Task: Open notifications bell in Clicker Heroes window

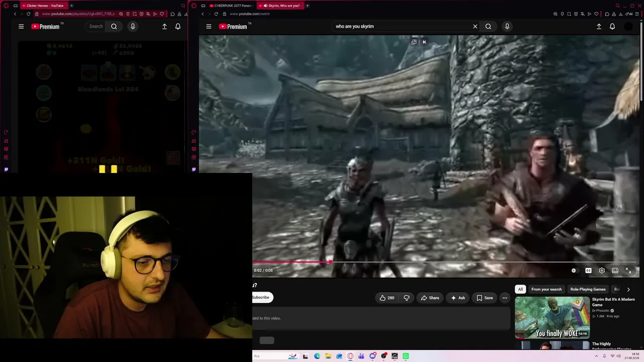Action: 178,26
